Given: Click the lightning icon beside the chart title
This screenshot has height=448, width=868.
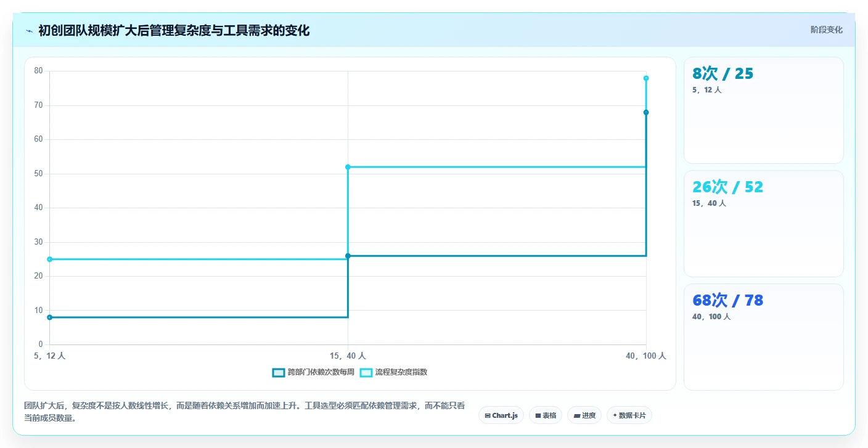Looking at the screenshot, I should pos(29,31).
